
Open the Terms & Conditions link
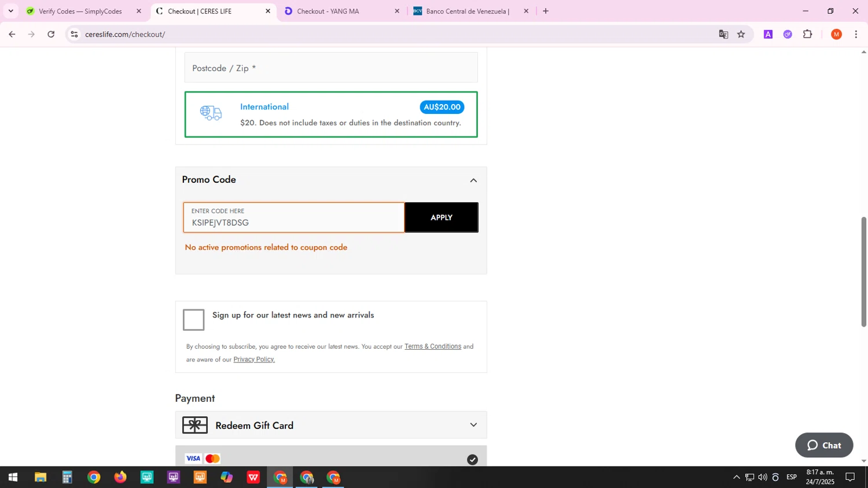tap(433, 346)
